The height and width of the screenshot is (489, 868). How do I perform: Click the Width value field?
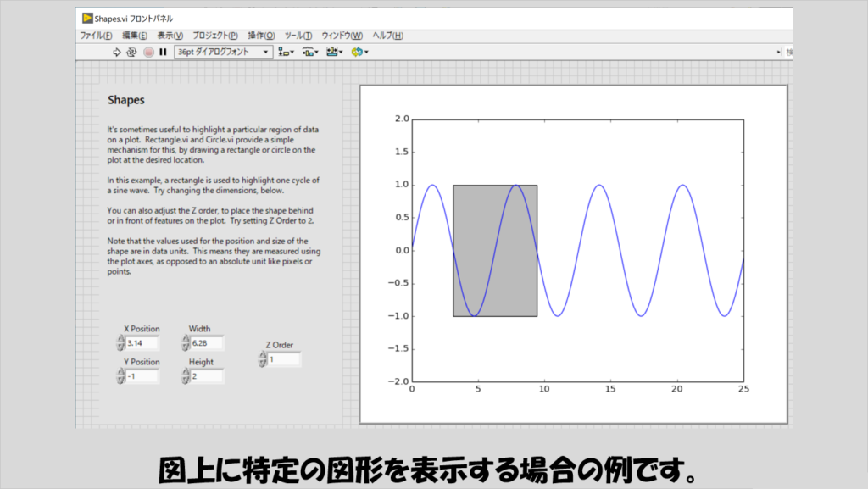coord(207,343)
